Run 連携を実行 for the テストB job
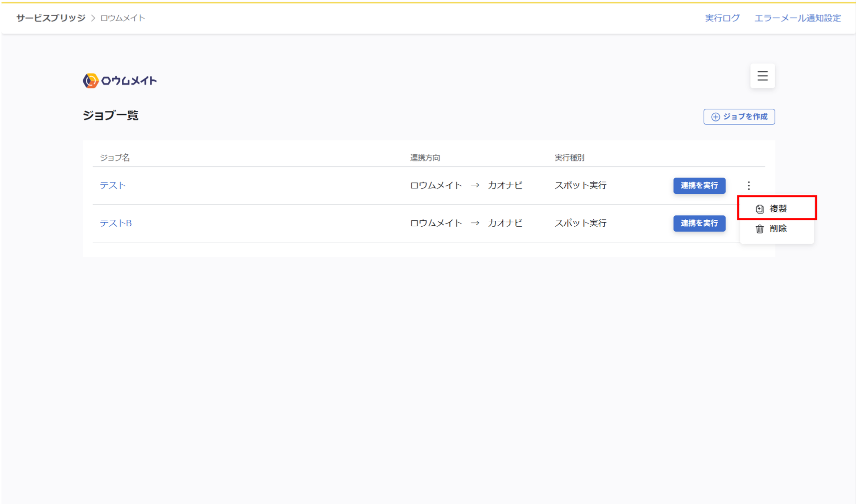 (699, 223)
